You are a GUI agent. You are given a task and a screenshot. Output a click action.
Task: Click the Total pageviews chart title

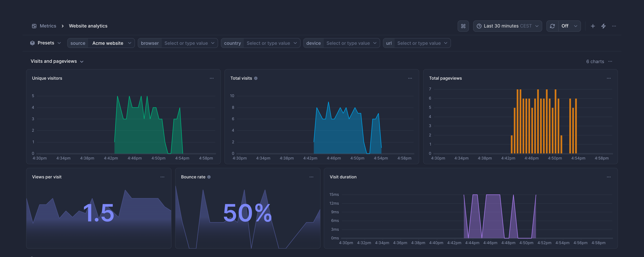point(445,78)
